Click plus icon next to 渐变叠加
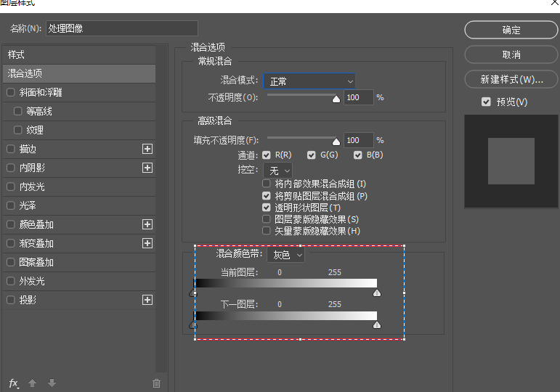Image resolution: width=560 pixels, height=392 pixels. pos(147,243)
